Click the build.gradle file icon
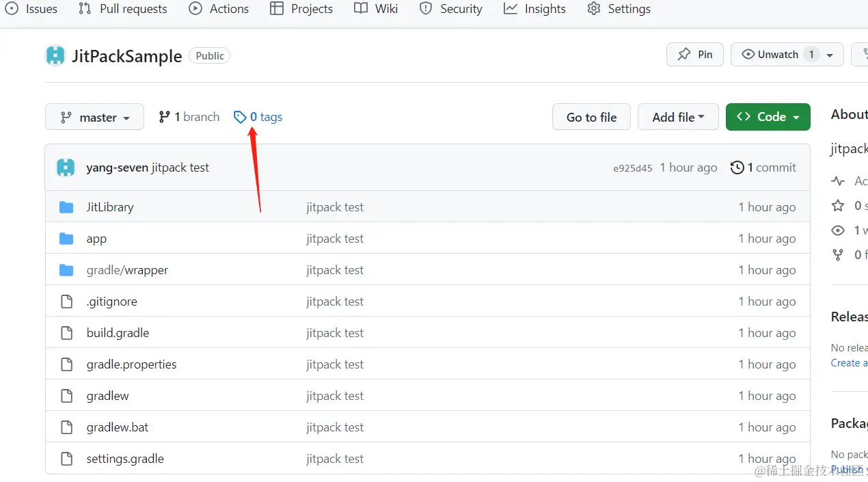This screenshot has width=868, height=482. tap(66, 333)
